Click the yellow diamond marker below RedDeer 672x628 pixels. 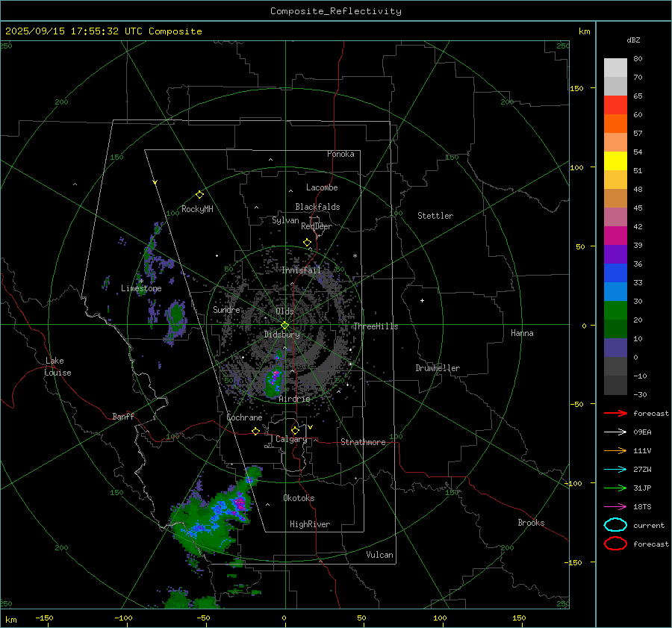[307, 243]
